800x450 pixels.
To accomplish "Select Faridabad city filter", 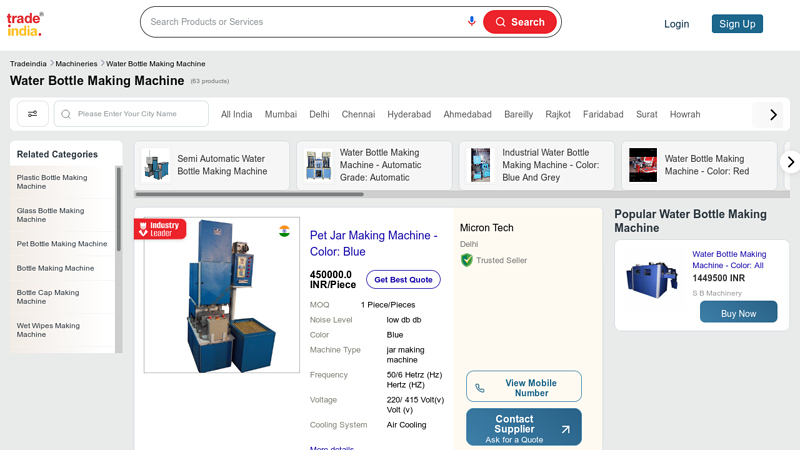I will click(603, 114).
